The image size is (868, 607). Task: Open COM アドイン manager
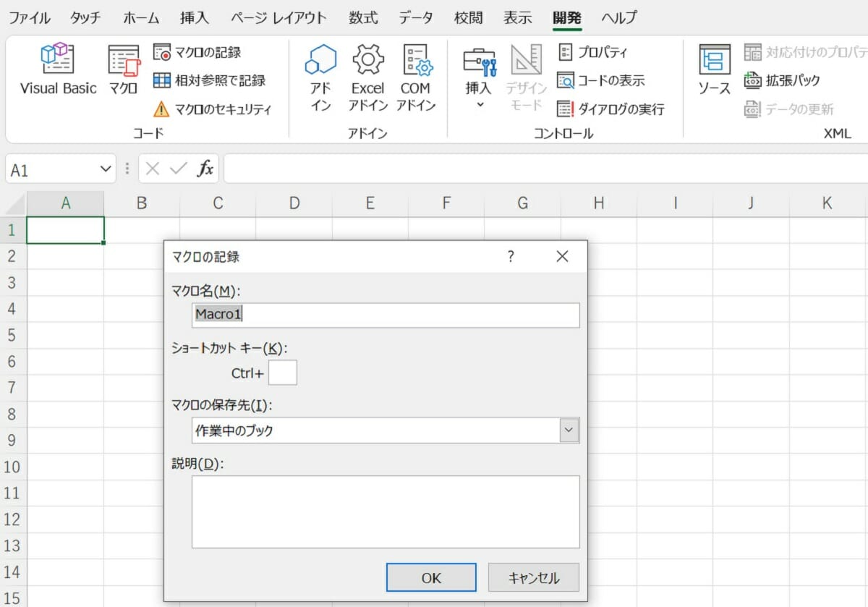[x=416, y=76]
